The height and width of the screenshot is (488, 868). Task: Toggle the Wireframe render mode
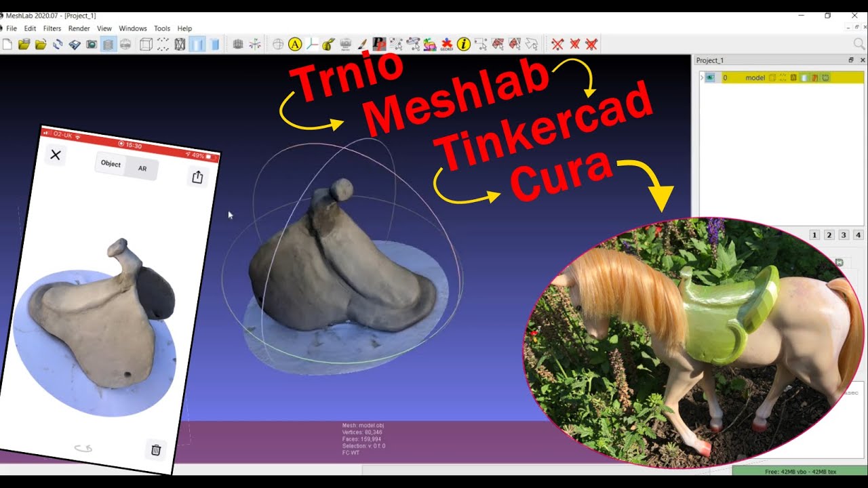point(180,45)
